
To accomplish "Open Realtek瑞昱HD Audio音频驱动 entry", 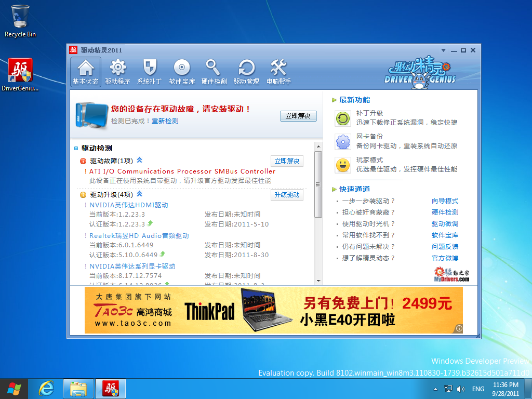I will pos(139,235).
